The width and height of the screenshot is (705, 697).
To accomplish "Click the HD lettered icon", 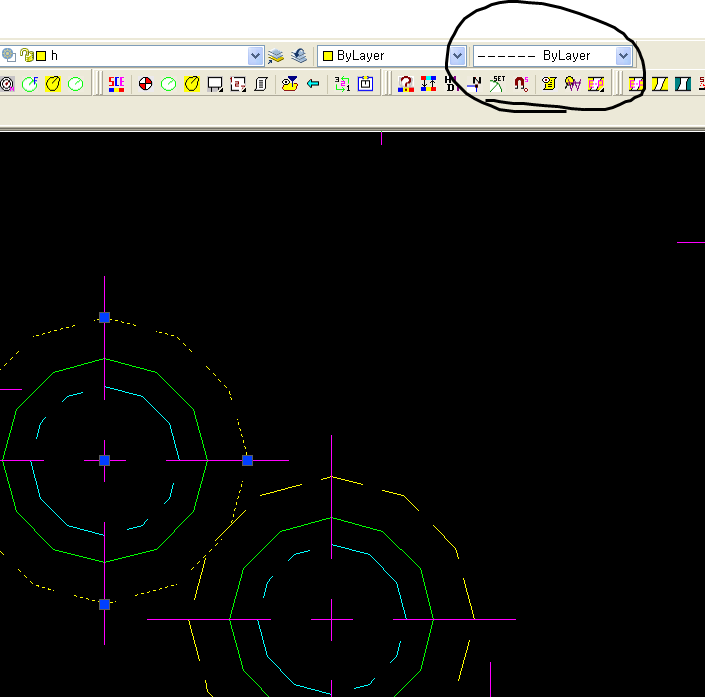I will [x=451, y=84].
